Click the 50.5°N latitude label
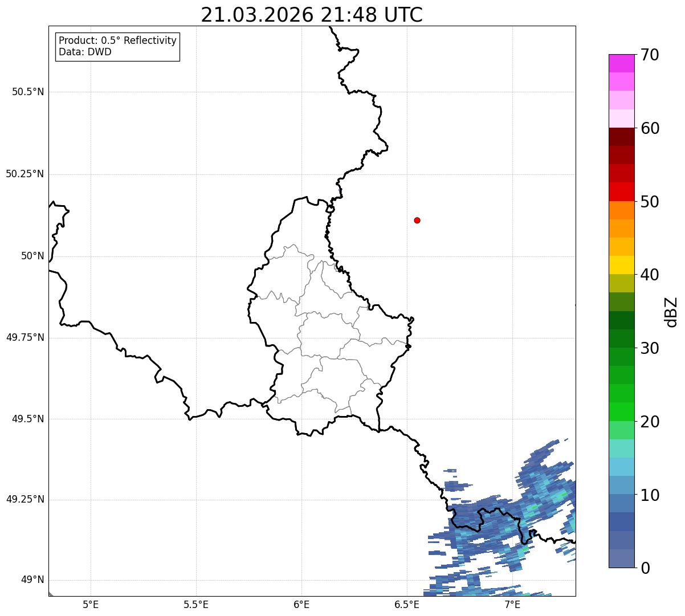This screenshot has width=685, height=616. click(28, 92)
